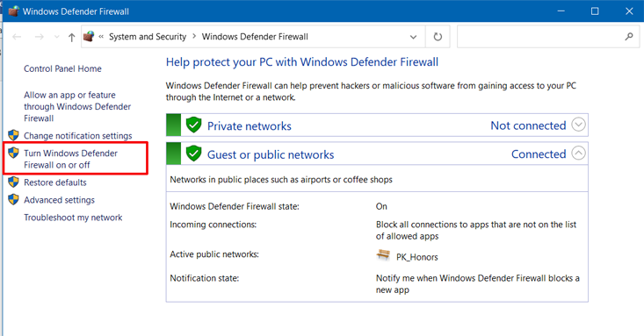
Task: Click the 'Notification state:' label
Action: click(x=204, y=278)
